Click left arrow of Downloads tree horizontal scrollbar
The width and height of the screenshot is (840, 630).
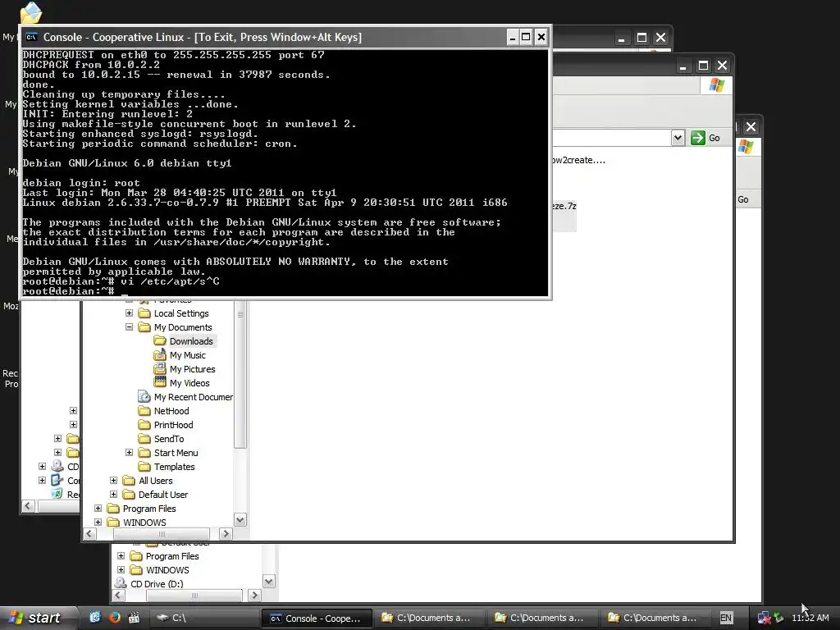89,533
